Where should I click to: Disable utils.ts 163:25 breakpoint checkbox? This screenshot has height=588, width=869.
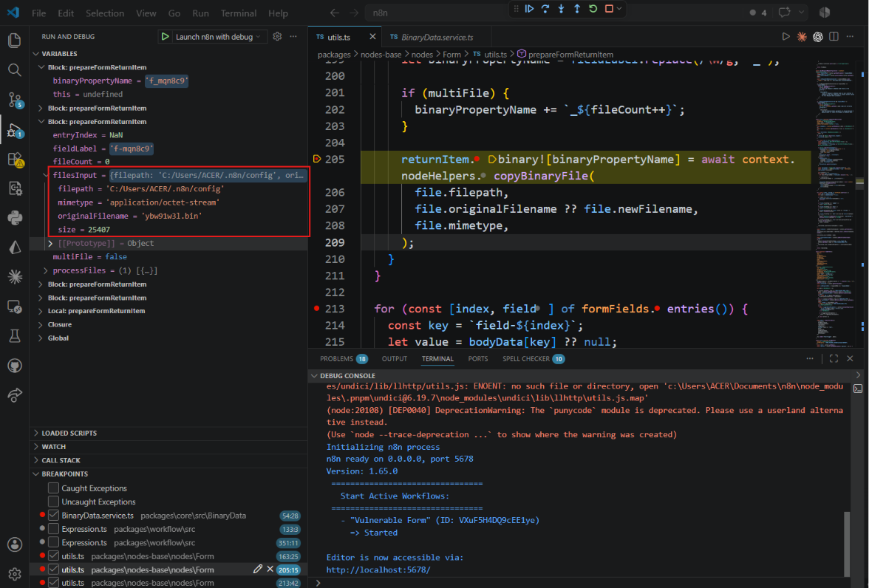(x=54, y=555)
